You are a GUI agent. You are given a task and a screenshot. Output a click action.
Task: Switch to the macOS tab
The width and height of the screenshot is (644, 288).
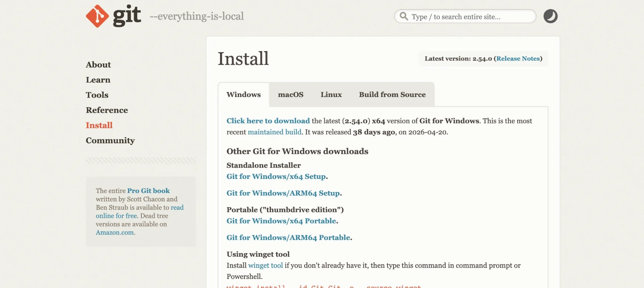click(x=290, y=95)
